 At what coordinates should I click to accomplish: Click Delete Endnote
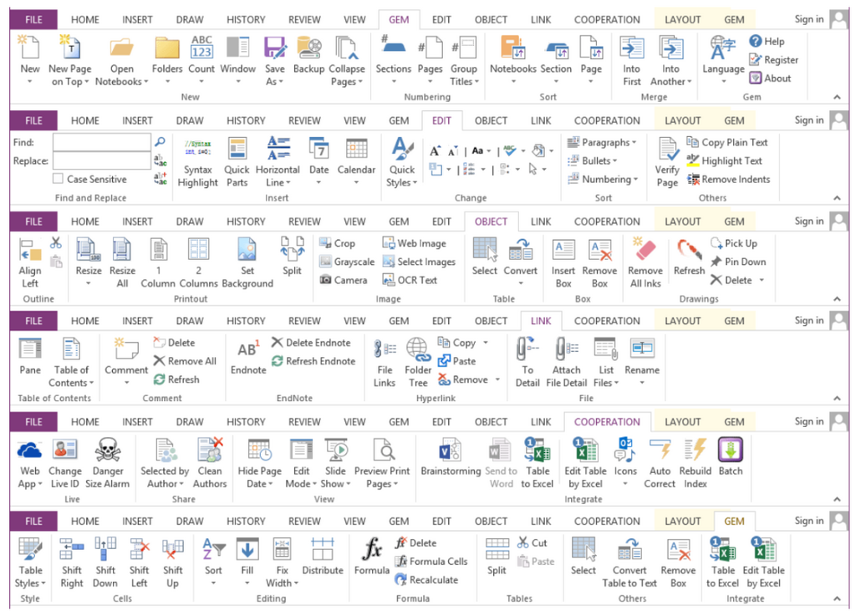coord(311,343)
